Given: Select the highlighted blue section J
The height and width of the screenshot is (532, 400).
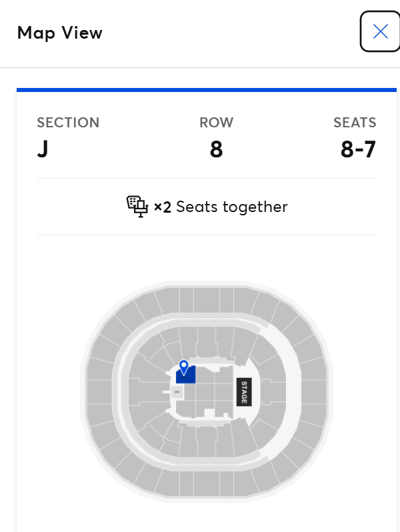Looking at the screenshot, I should coord(189,377).
